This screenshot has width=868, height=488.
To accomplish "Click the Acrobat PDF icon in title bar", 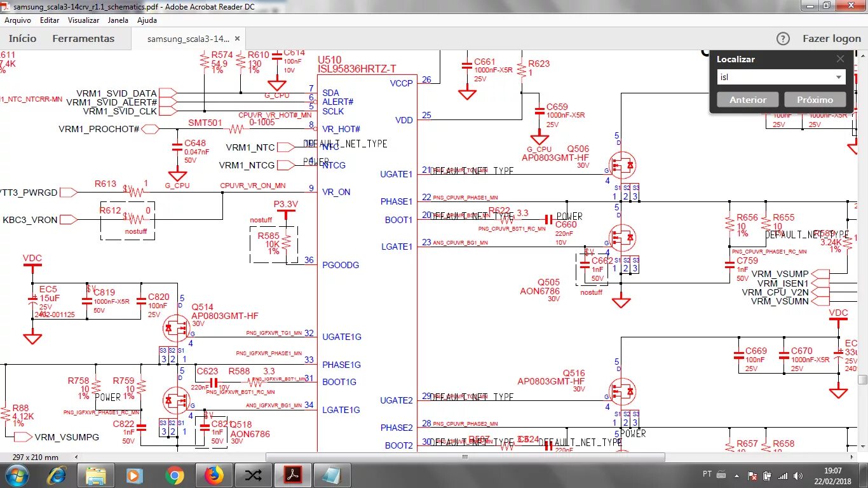I will (x=6, y=6).
